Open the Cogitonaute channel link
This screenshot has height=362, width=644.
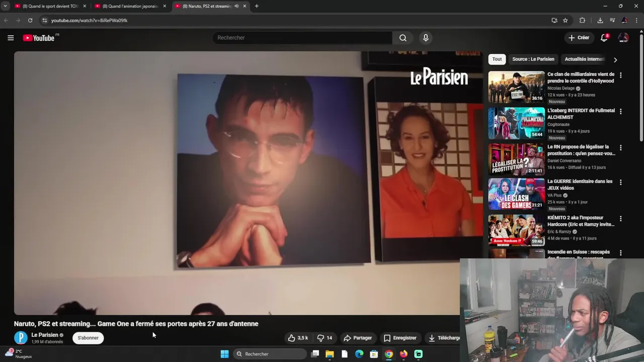tap(559, 125)
